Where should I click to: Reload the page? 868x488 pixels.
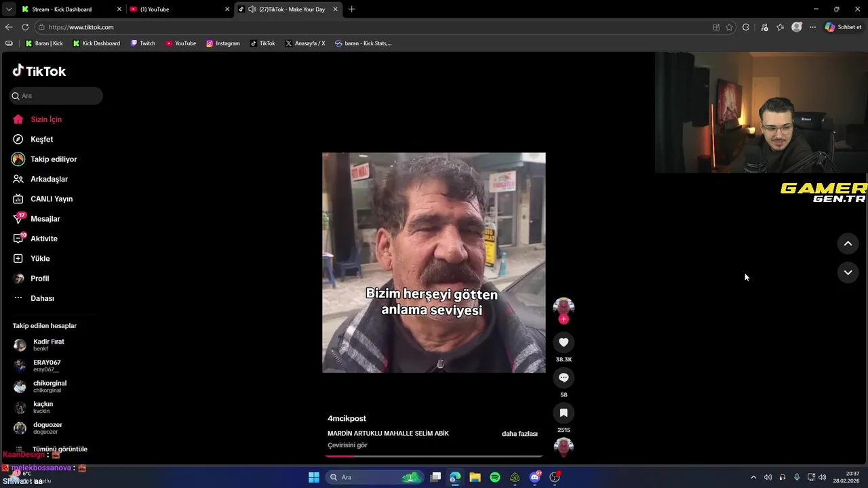click(x=25, y=27)
